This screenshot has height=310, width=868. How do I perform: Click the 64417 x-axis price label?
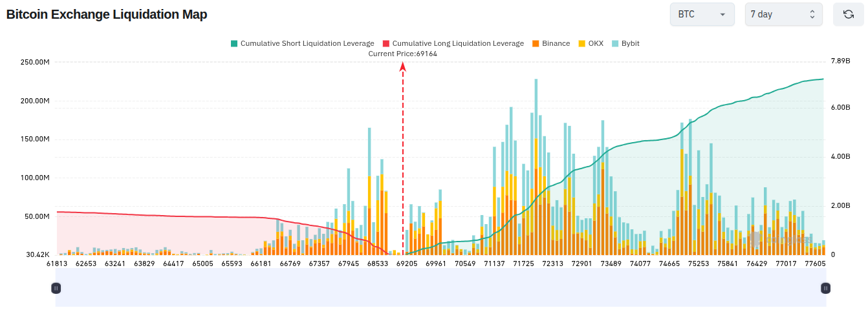click(x=173, y=263)
